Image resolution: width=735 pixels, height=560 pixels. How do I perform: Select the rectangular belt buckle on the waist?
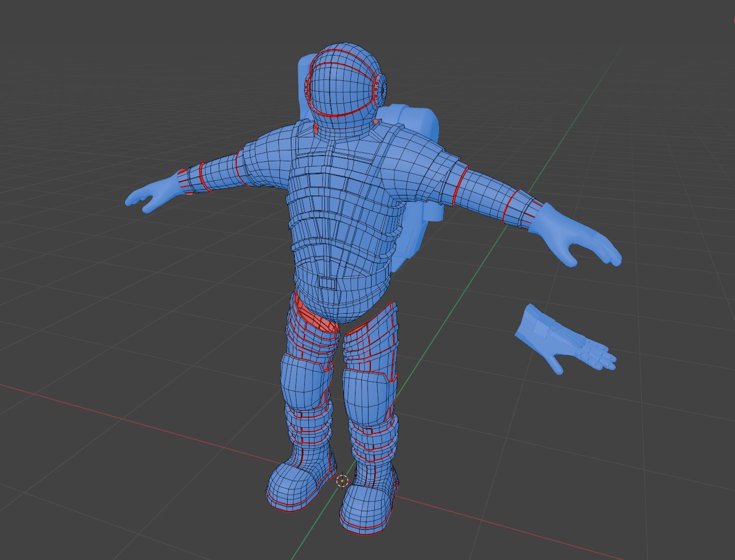pos(328,283)
